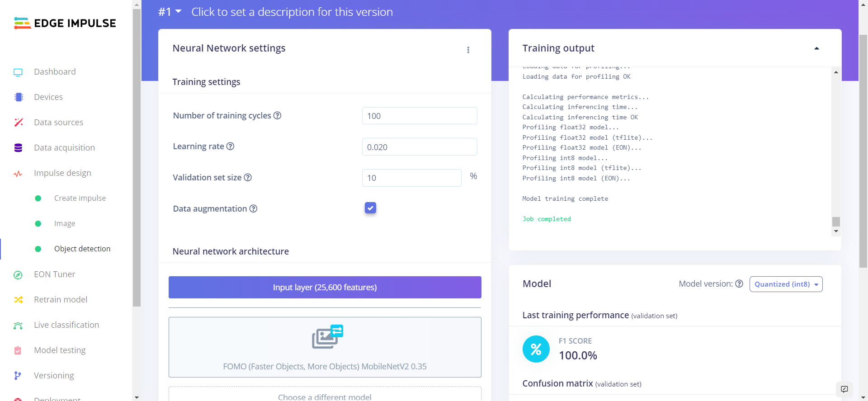Click the Data acquisition database icon
Screen dimensions: 868x401
click(18, 148)
